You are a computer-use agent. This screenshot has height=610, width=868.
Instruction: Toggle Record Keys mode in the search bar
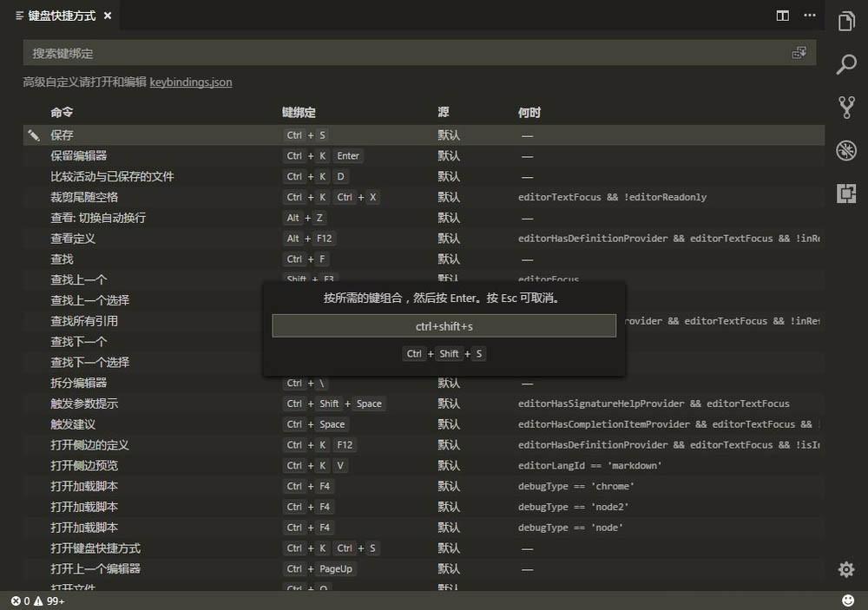point(799,52)
